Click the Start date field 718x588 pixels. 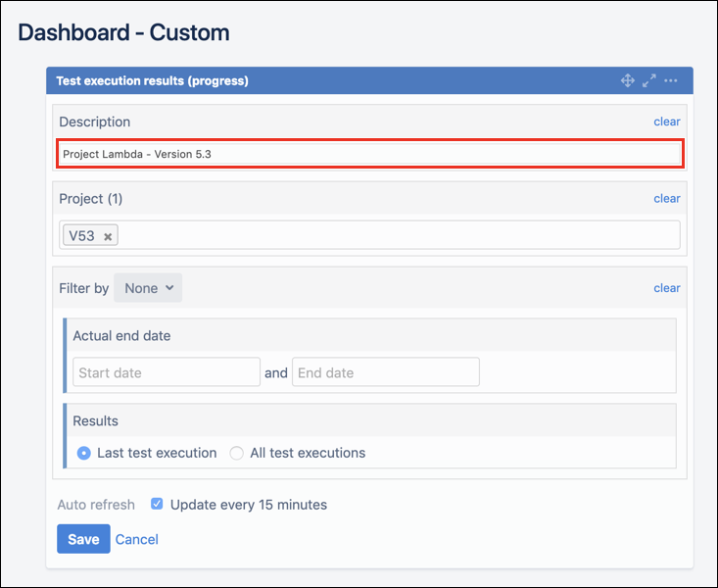(x=167, y=372)
